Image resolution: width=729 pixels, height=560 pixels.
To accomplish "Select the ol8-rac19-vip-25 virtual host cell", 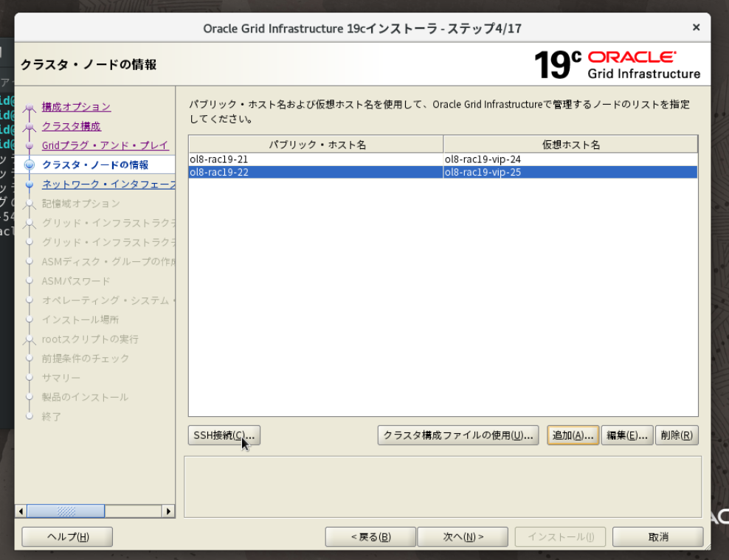I will pos(570,173).
